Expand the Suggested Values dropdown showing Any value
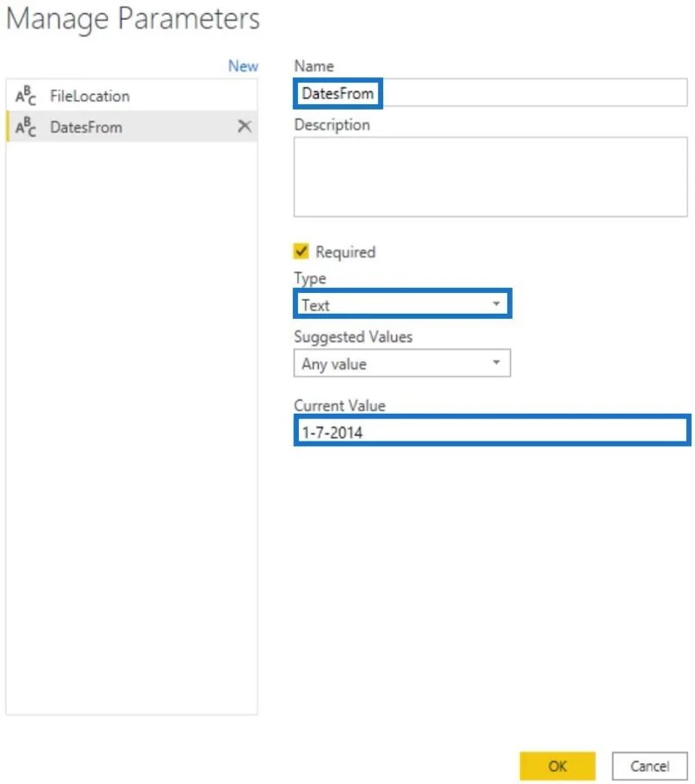Screen dimensions: 695x784 [402, 363]
